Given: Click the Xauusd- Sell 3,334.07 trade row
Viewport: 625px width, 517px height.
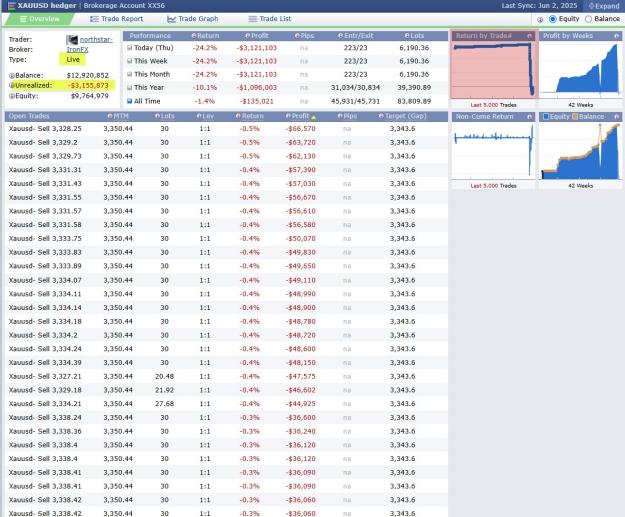Looking at the screenshot, I should pos(226,280).
